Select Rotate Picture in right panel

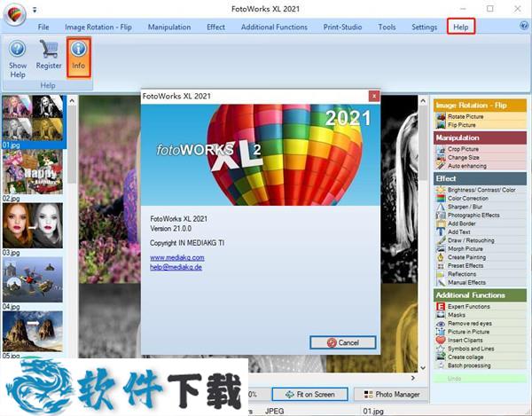(x=466, y=117)
